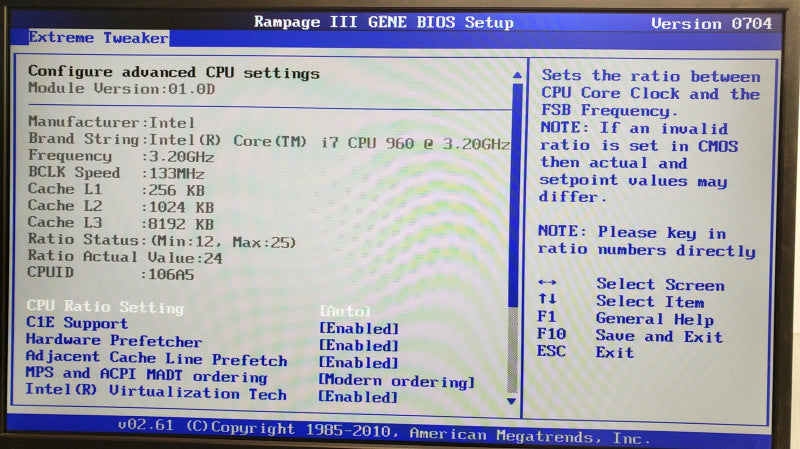Click the American Megatrends copyright footer
This screenshot has height=449, width=800.
click(x=384, y=431)
